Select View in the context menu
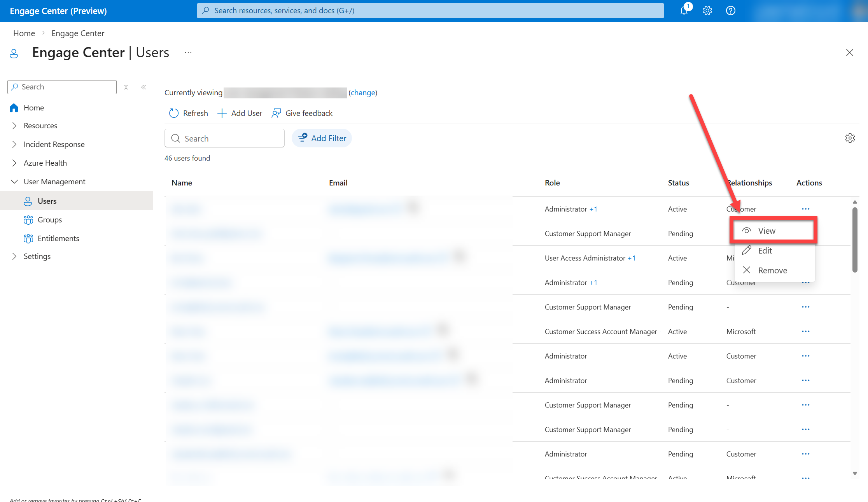 [773, 231]
